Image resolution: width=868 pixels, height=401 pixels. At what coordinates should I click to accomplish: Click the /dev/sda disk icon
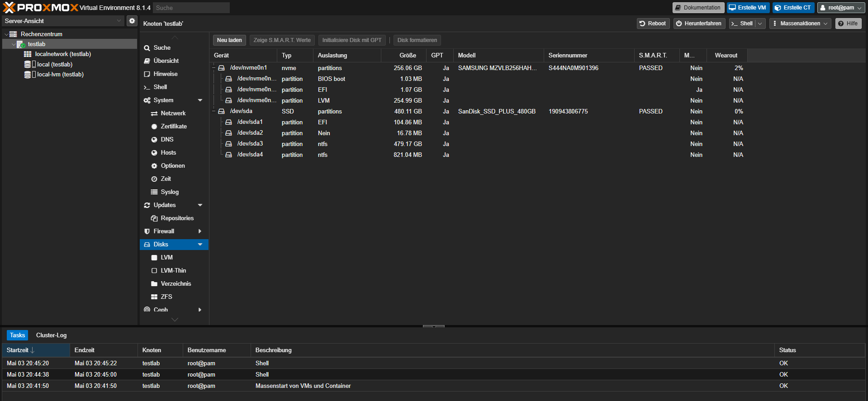click(221, 111)
